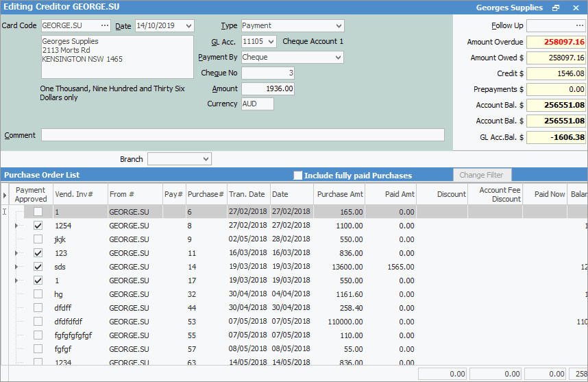Open the Payment By dropdown
The height and width of the screenshot is (382, 588).
point(339,58)
